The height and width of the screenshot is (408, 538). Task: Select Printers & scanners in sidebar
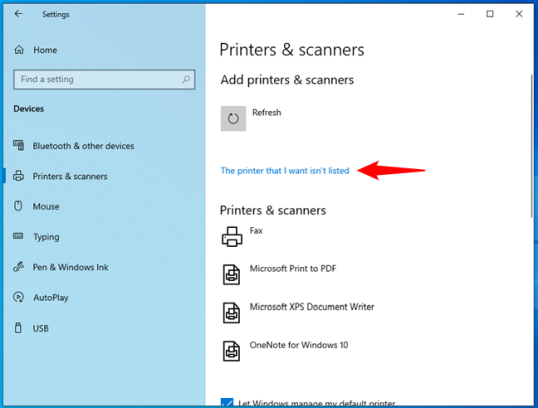tap(70, 176)
